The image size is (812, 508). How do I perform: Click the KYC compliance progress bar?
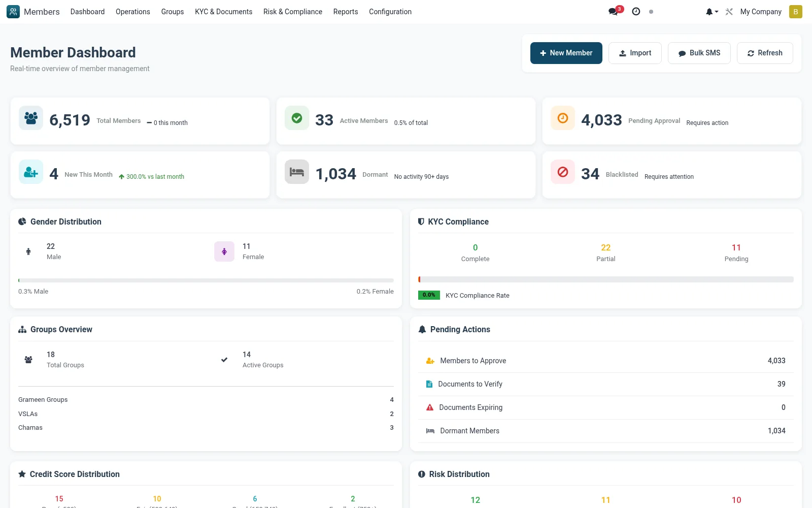pos(606,279)
